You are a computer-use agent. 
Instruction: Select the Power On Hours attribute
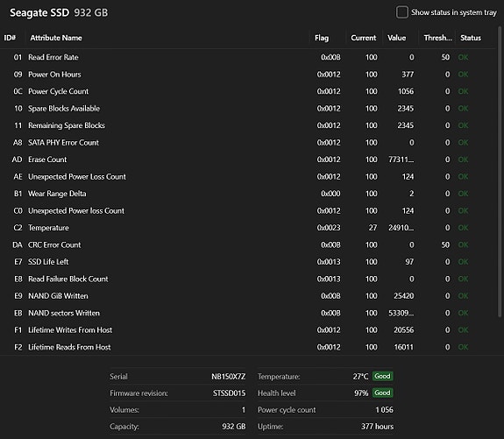[247, 74]
